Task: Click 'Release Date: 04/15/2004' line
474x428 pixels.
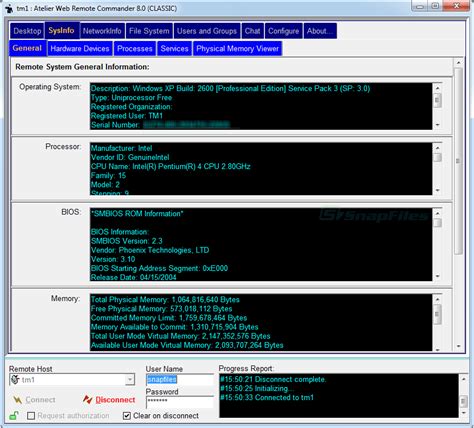Action: [x=134, y=277]
